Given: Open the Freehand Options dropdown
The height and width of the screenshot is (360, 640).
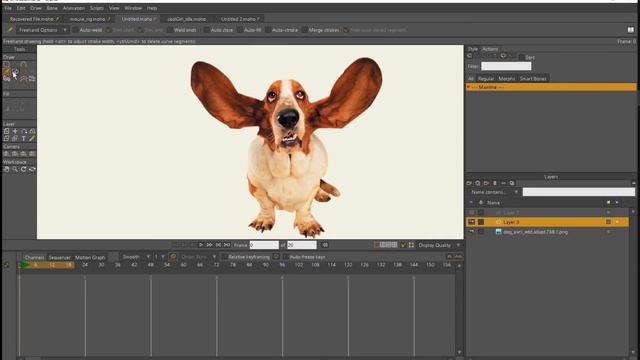Looking at the screenshot, I should [x=42, y=30].
